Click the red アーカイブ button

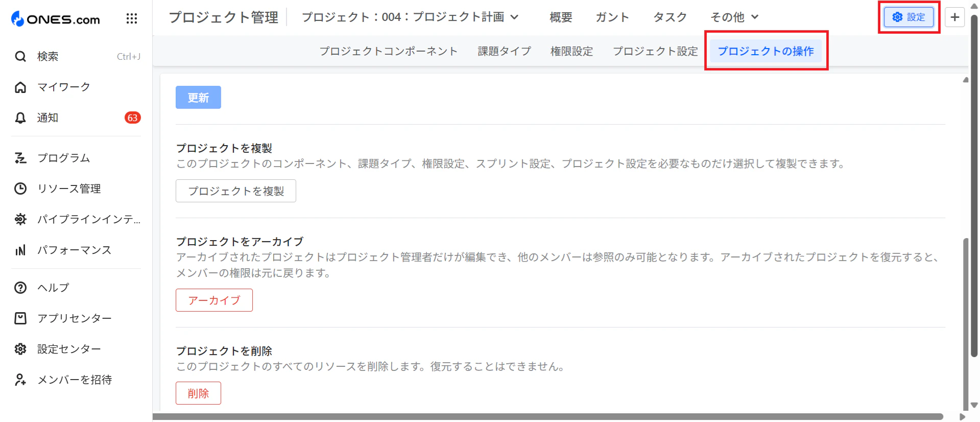pyautogui.click(x=214, y=300)
